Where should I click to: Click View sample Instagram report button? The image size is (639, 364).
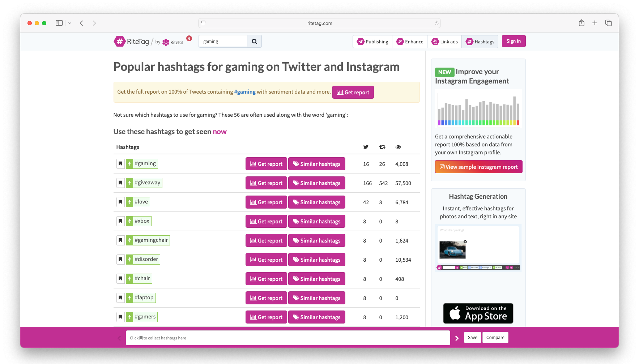478,167
